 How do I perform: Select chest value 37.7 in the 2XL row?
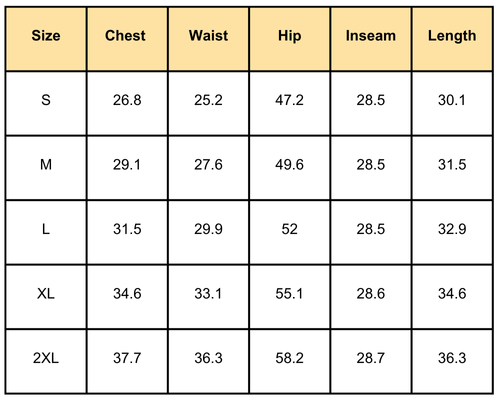click(127, 358)
